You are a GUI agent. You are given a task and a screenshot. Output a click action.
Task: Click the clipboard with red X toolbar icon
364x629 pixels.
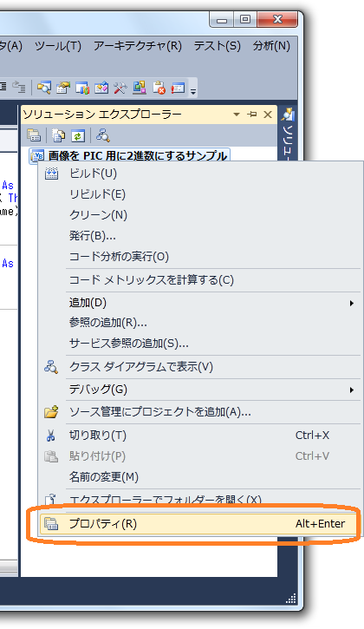coord(159,88)
